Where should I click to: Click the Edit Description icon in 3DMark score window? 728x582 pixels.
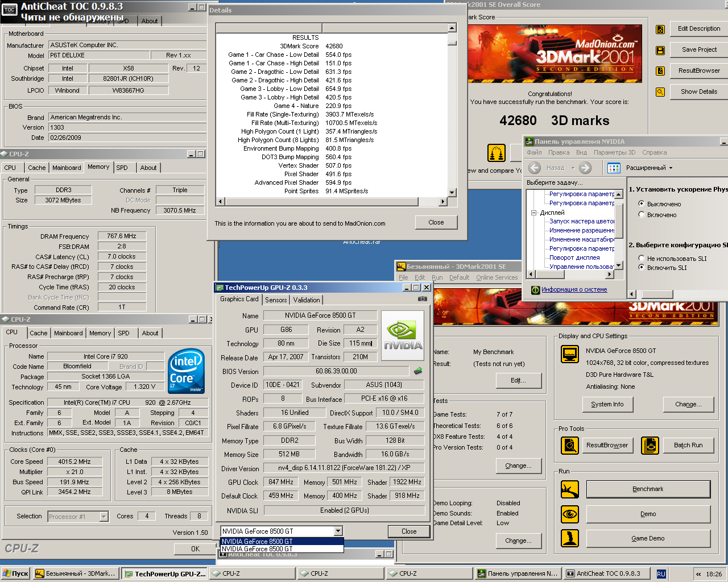coord(660,29)
